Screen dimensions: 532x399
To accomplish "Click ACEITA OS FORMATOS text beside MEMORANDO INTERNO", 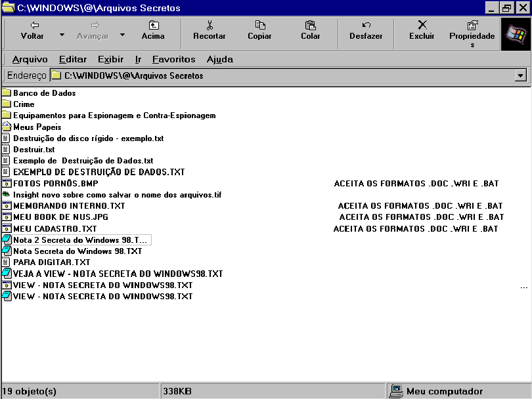I will (420, 206).
